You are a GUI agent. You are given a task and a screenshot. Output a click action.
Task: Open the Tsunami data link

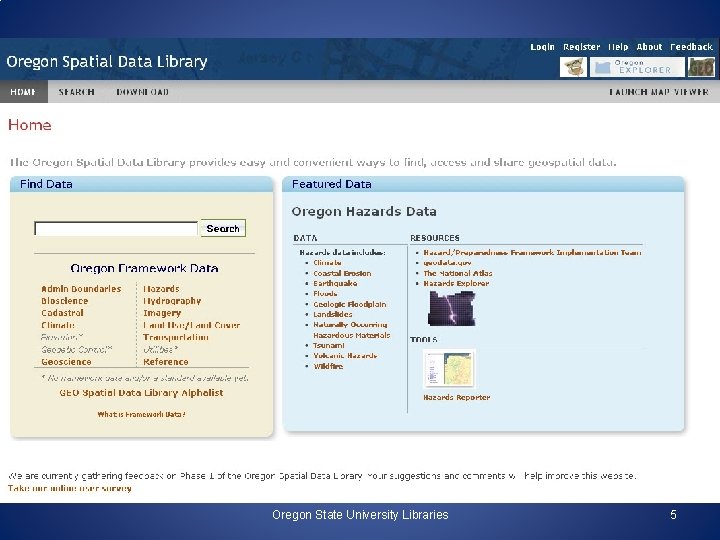329,345
